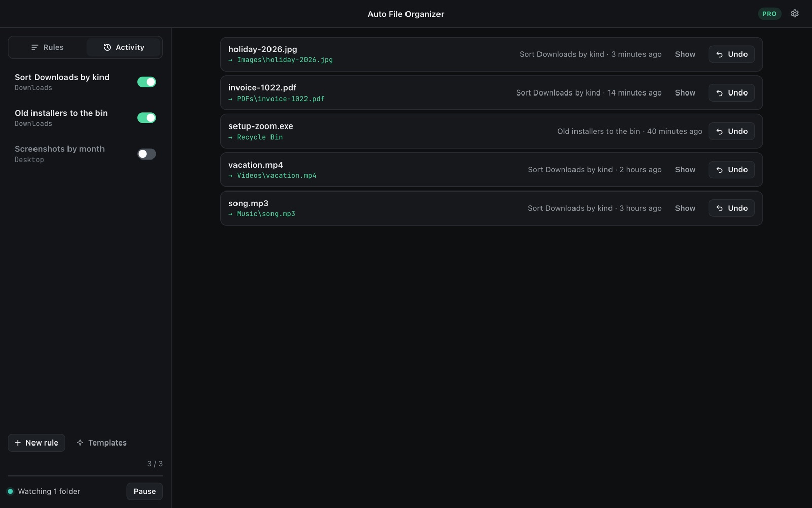Screen dimensions: 812x508
Task: Click the invoice-1022.pdf file name
Action: coord(262,87)
